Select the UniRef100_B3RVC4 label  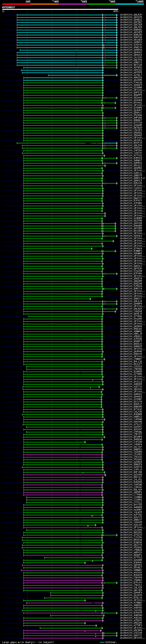click(131, 158)
